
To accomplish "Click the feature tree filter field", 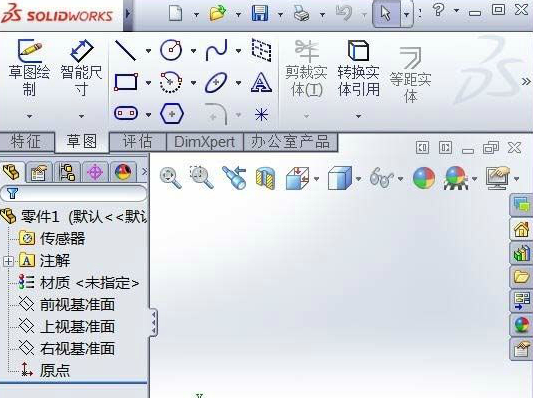I will coord(74,193).
